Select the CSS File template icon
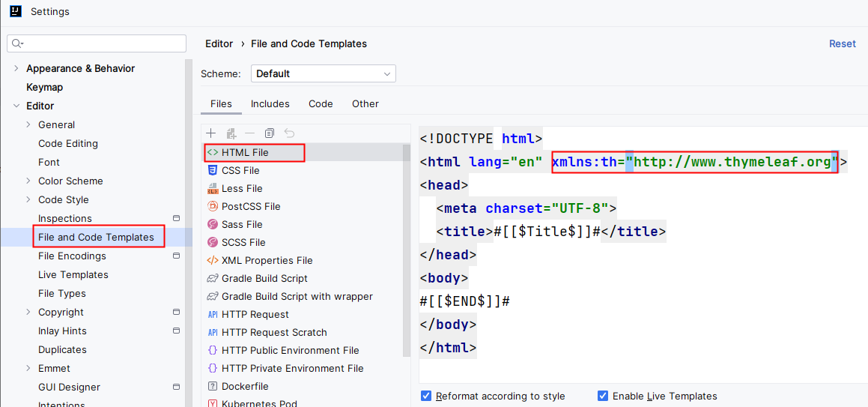Viewport: 868px width, 407px height. tap(213, 170)
